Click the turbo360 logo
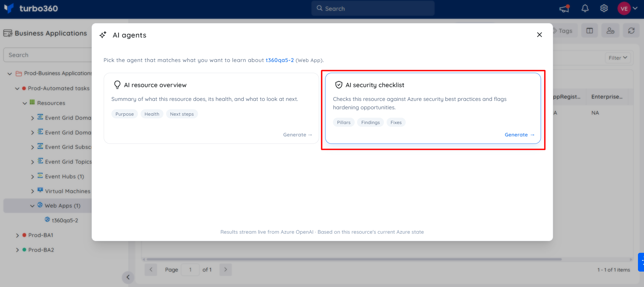This screenshot has width=644, height=287. pyautogui.click(x=31, y=8)
